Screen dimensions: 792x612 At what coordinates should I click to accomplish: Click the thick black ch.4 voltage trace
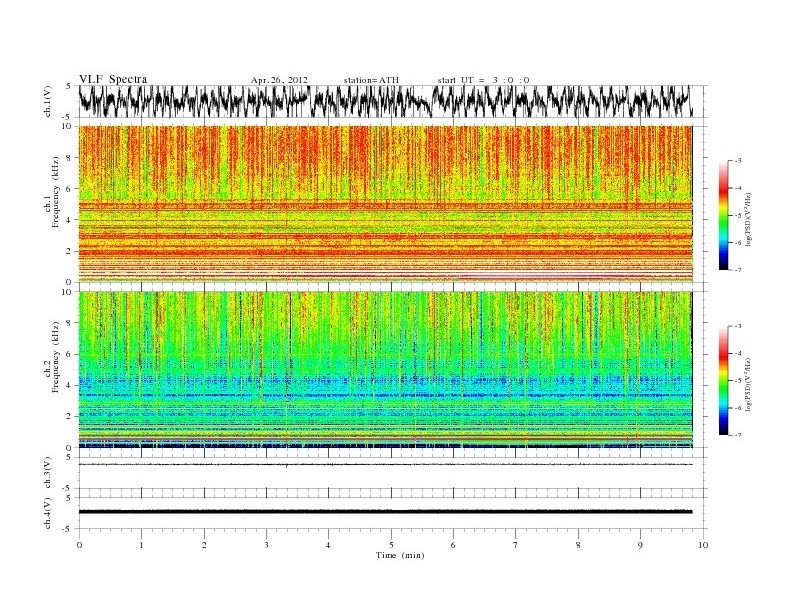(385, 512)
